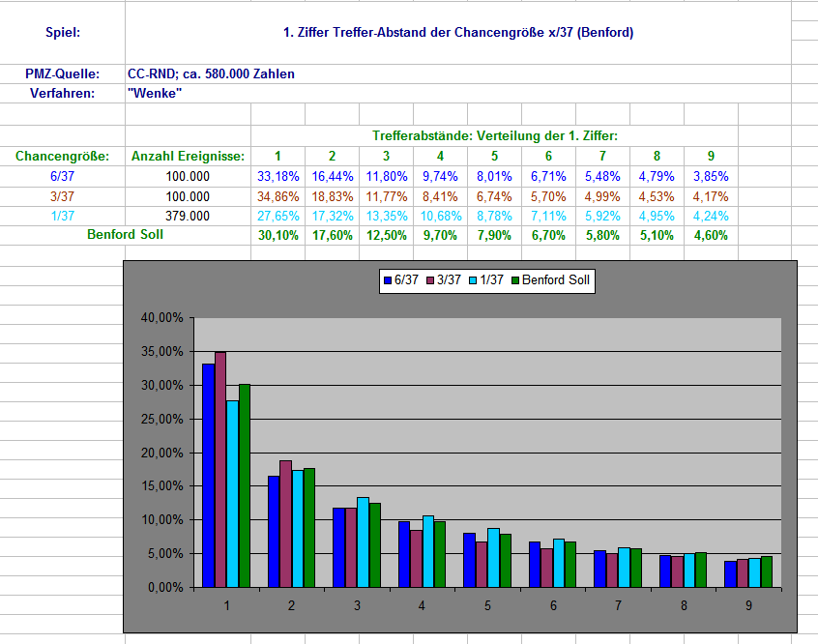Screen dimensions: 818x644
Task: Select the 'Anzahl Ereignisse:' header cell
Action: coord(188,156)
